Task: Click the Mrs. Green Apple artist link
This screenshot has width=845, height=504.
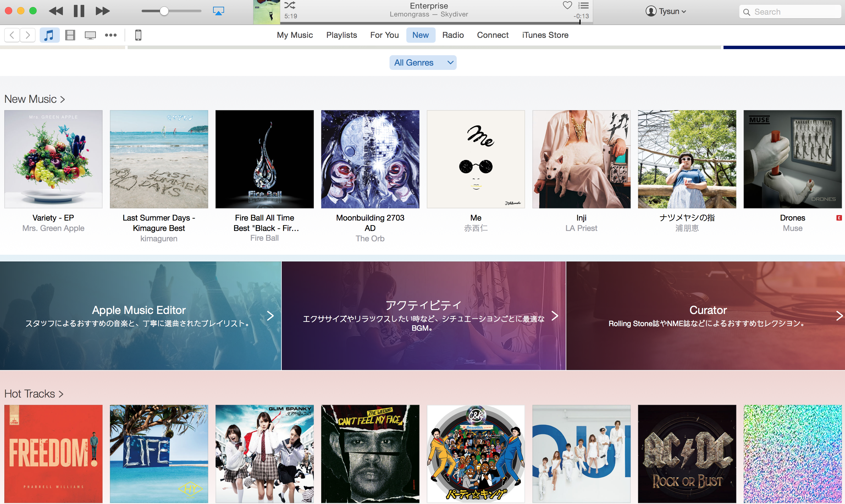Action: pyautogui.click(x=53, y=228)
